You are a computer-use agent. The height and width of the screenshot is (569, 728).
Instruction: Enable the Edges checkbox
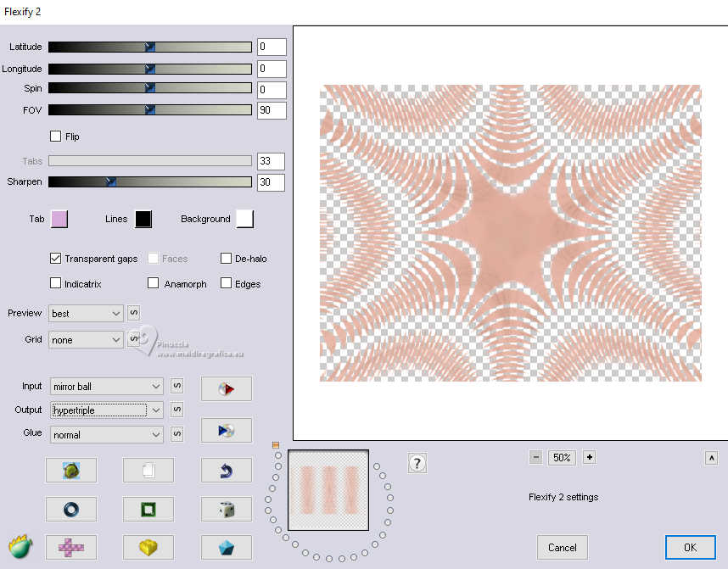(x=226, y=283)
